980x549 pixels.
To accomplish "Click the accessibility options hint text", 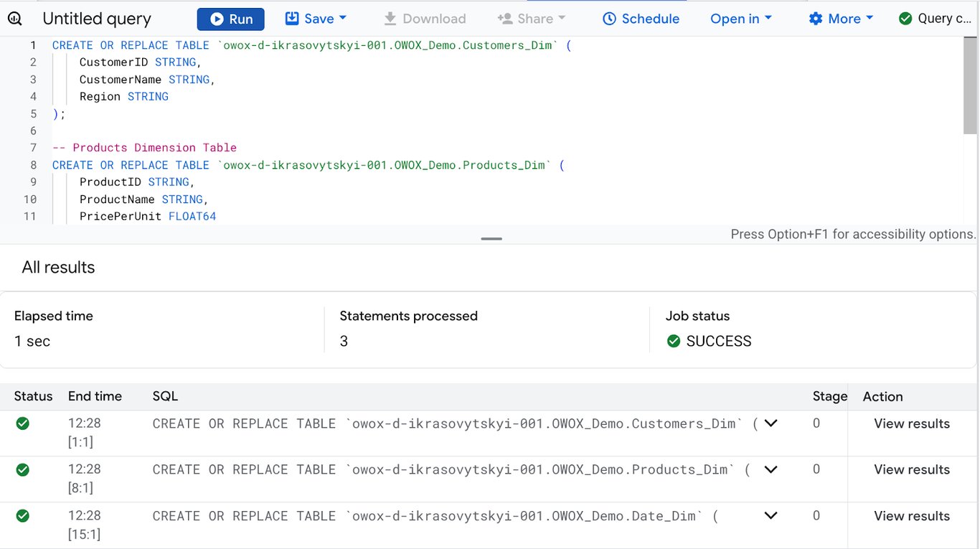I will (853, 234).
